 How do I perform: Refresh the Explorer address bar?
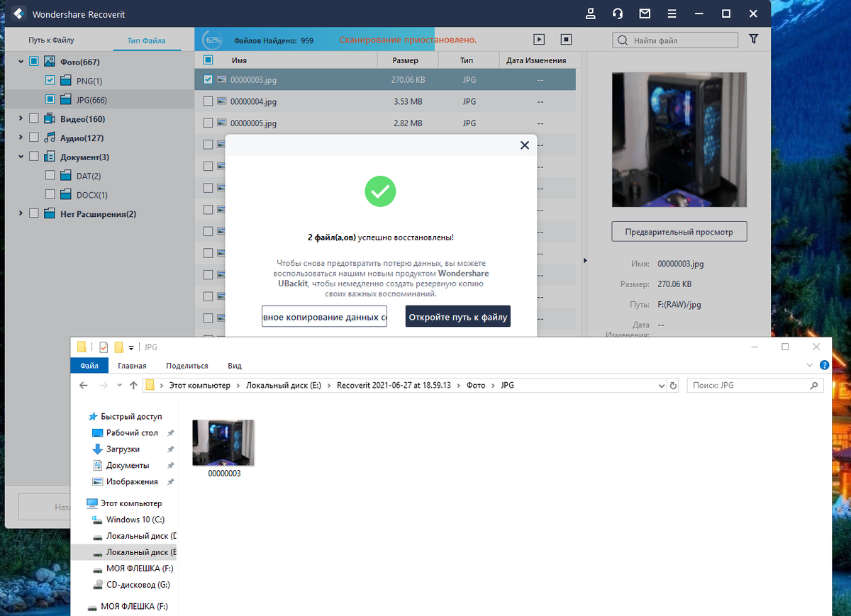coord(673,386)
